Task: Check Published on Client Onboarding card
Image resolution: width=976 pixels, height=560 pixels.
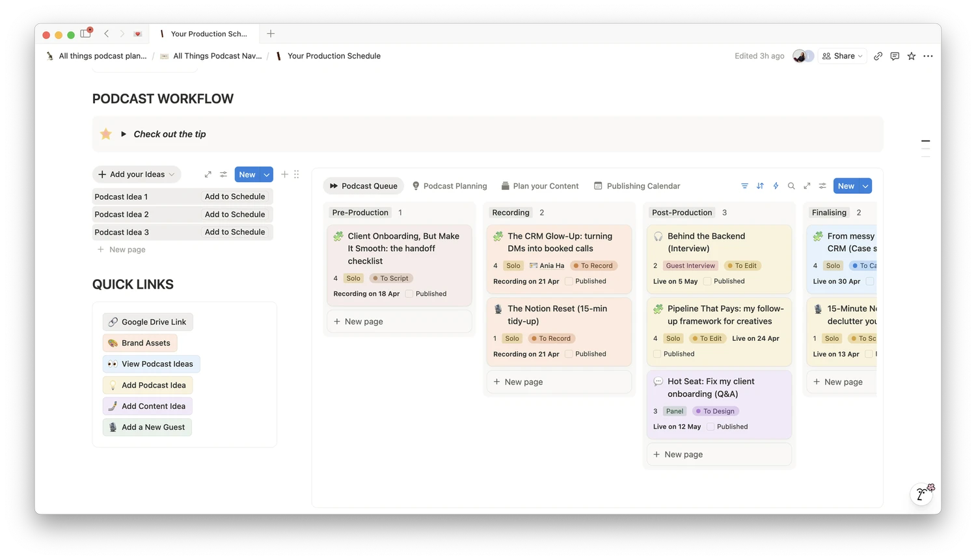Action: 409,294
